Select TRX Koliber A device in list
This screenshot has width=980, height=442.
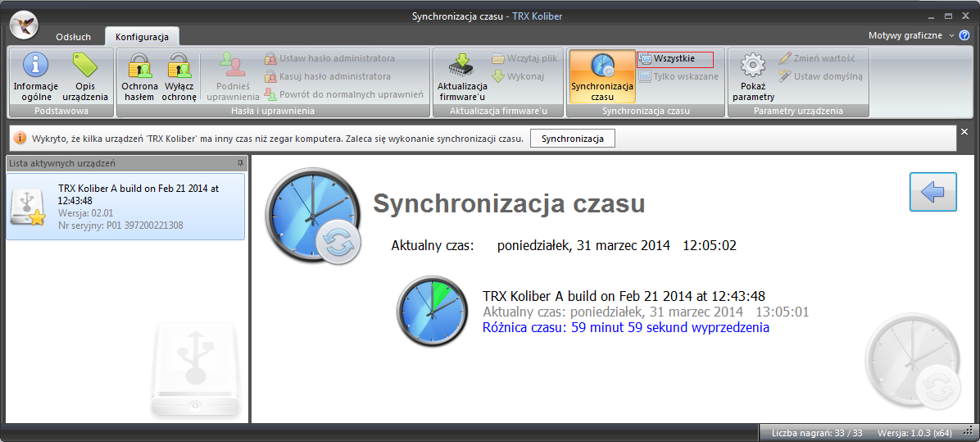[125, 207]
